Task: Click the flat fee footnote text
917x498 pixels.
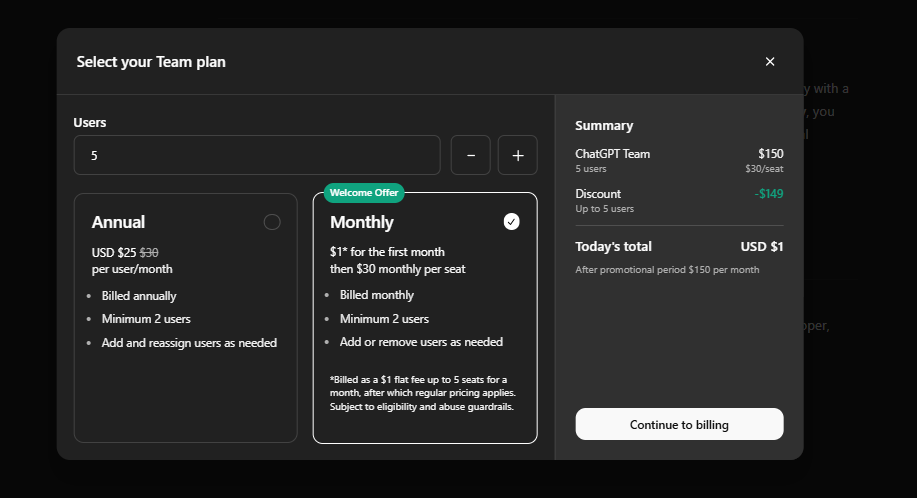Action: pyautogui.click(x=423, y=393)
